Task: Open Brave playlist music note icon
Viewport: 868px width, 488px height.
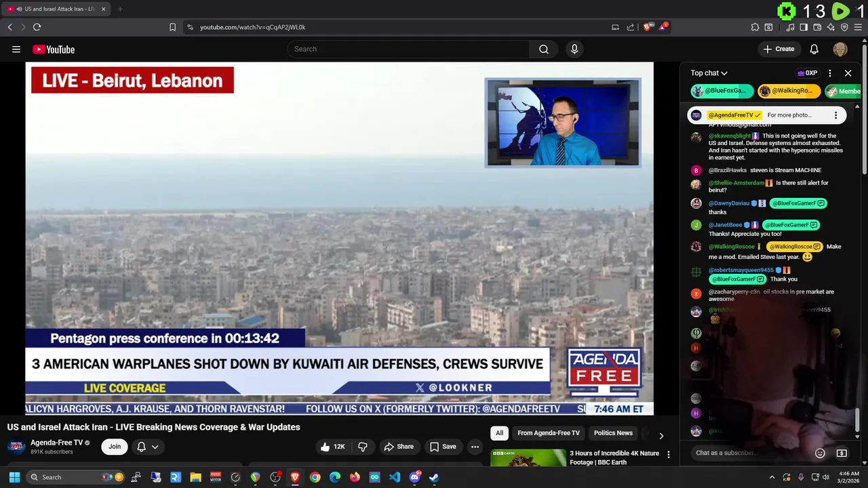Action: pyautogui.click(x=790, y=27)
